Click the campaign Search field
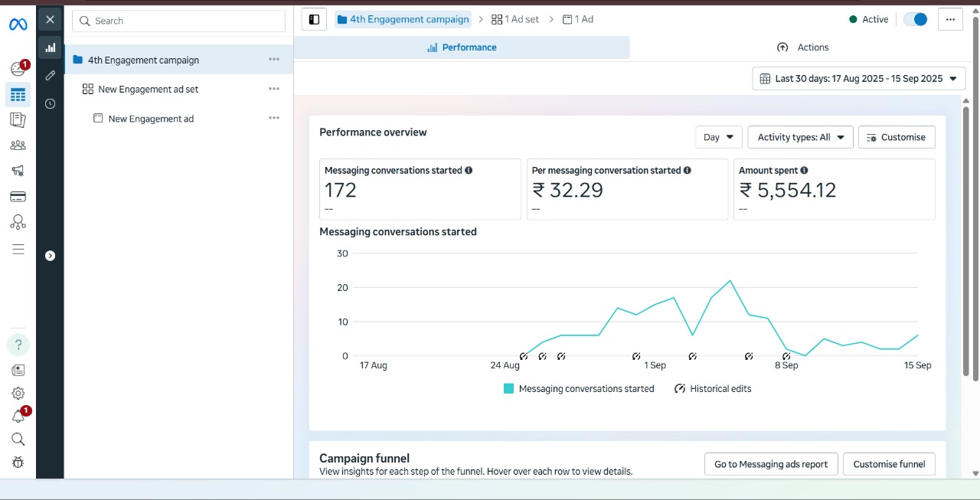This screenshot has height=500, width=980. coord(178,21)
